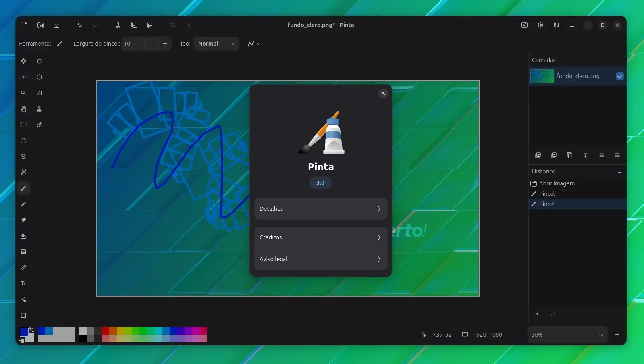
Task: Select the Freeform Shape tool
Action: (39, 93)
